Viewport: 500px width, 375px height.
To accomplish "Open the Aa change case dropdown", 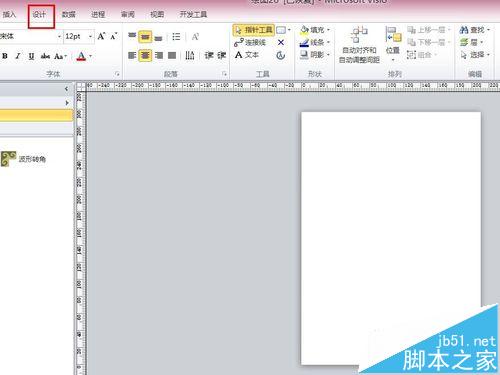I will point(60,56).
